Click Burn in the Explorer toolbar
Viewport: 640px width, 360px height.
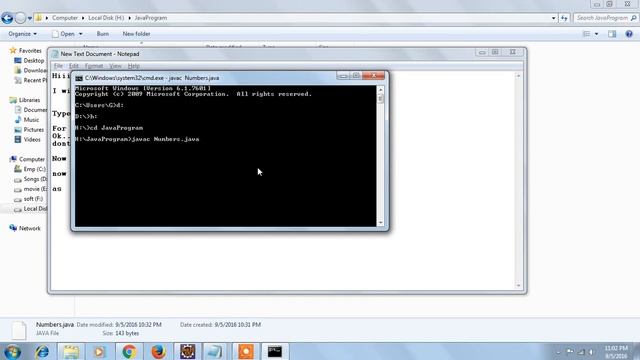pos(102,34)
